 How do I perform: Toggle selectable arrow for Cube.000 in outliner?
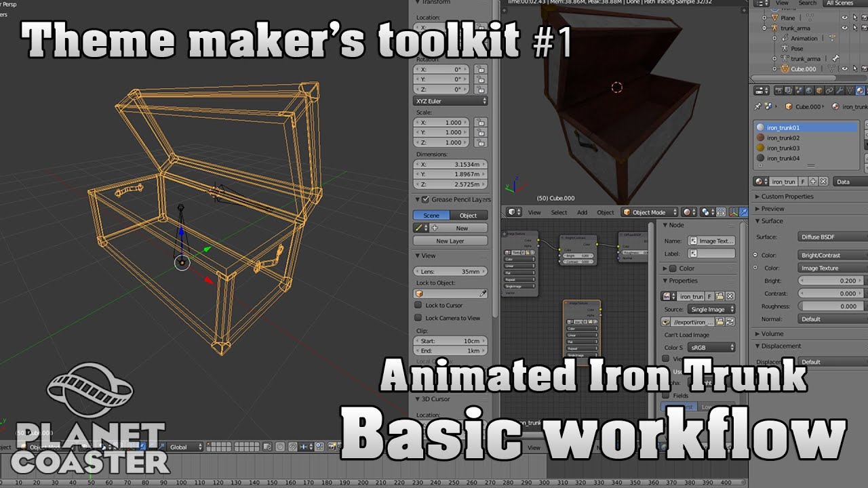coord(855,68)
